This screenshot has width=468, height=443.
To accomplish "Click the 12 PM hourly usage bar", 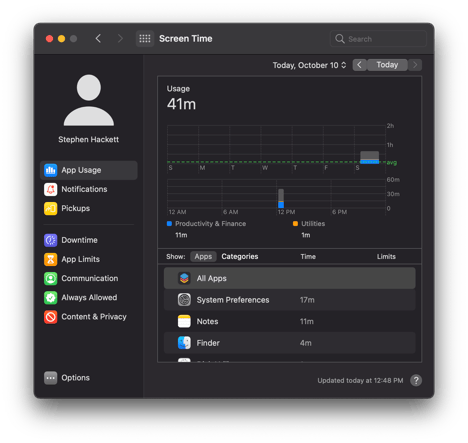I will click(281, 199).
